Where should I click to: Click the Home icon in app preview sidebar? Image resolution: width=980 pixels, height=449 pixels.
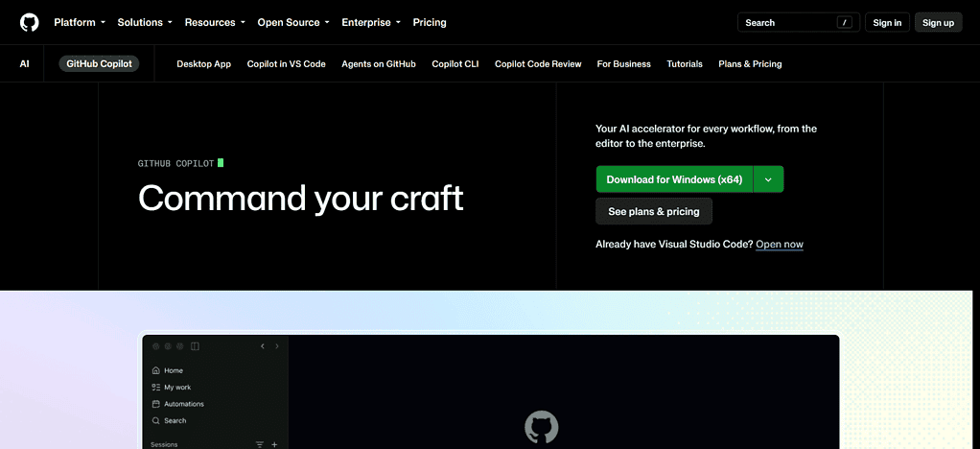coord(156,370)
